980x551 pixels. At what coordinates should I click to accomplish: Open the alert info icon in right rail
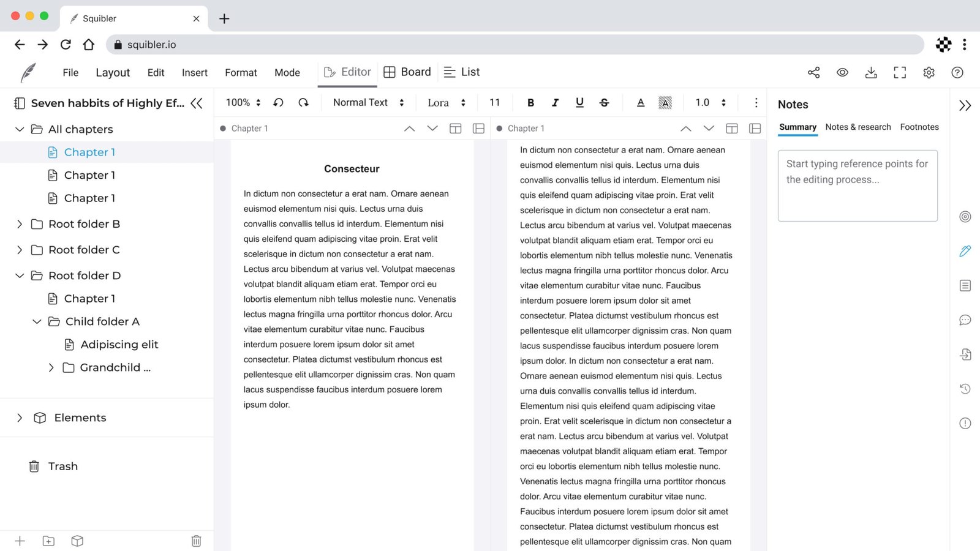pos(965,423)
